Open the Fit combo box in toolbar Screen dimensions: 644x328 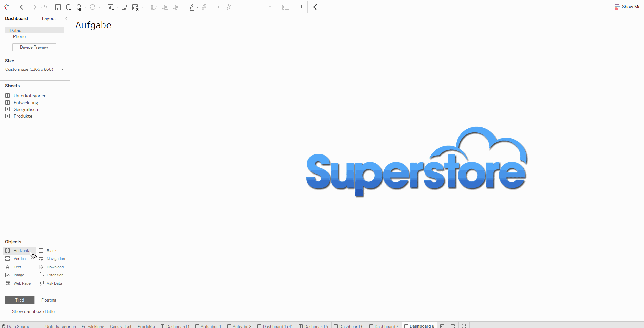(255, 7)
